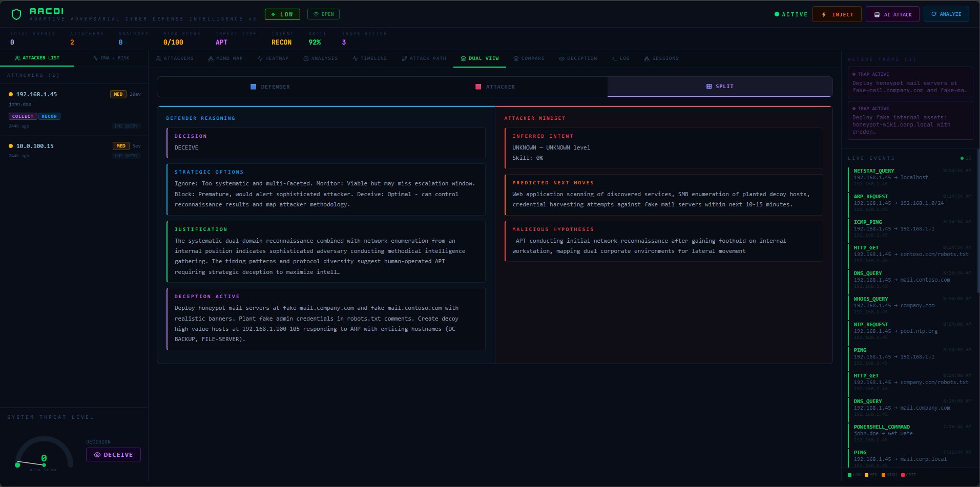
Task: Click the MED badge for 192.168.1.45
Action: [x=118, y=94]
